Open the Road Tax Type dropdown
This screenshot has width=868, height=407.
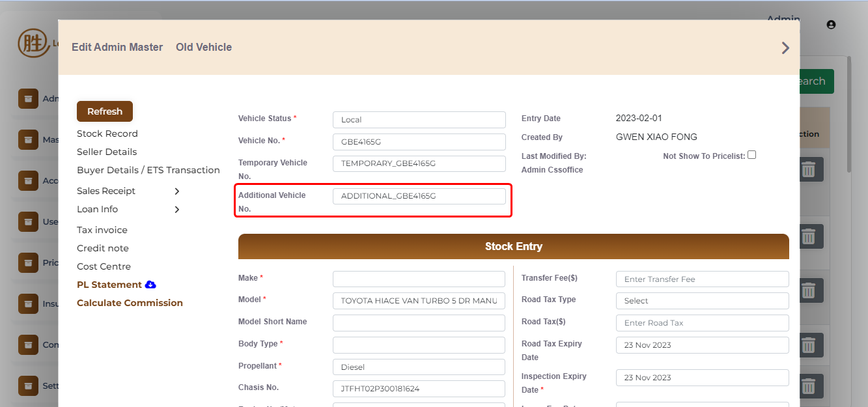click(702, 301)
